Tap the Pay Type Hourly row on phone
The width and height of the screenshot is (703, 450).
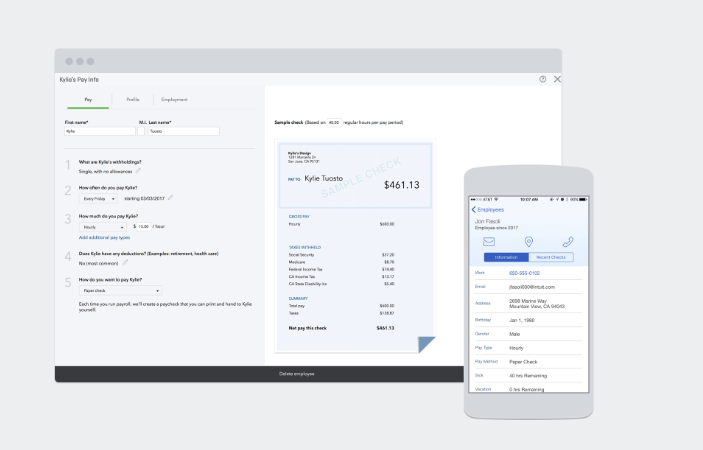tap(529, 348)
